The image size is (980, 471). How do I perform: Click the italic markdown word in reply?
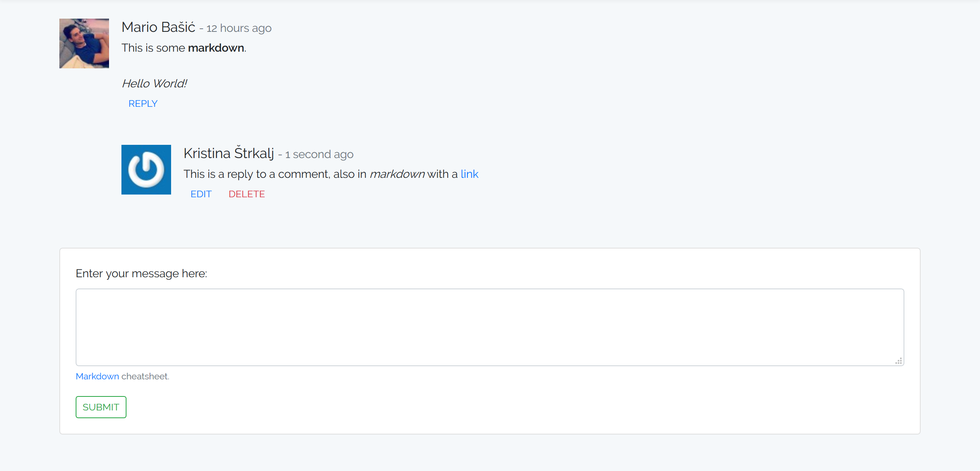click(x=397, y=174)
